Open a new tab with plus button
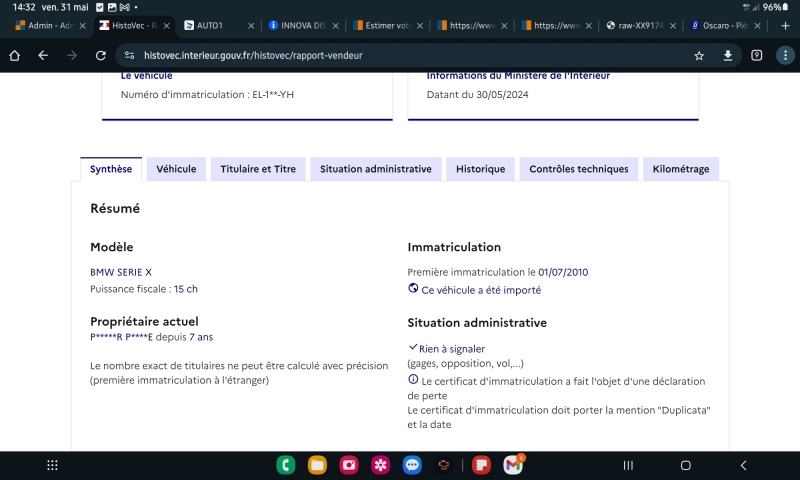This screenshot has width=800, height=480. coord(785,26)
